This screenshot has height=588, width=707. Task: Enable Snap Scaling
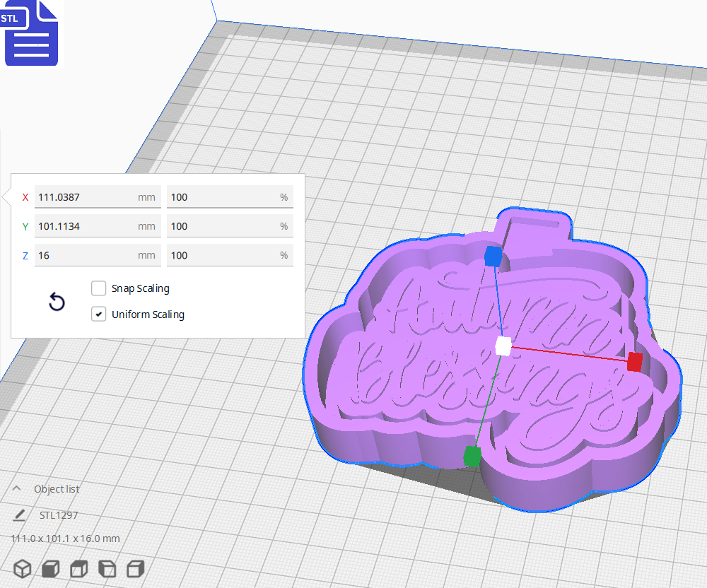98,288
